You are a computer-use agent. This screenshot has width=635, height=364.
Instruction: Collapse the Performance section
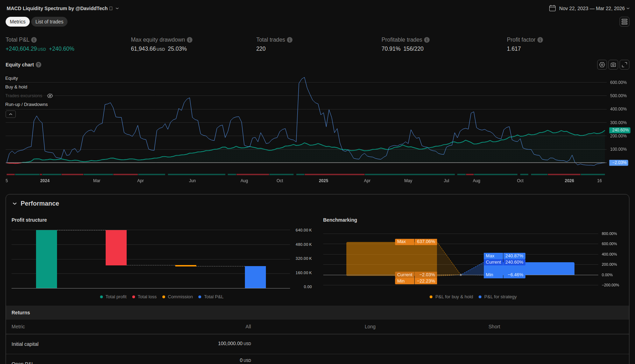click(x=15, y=204)
